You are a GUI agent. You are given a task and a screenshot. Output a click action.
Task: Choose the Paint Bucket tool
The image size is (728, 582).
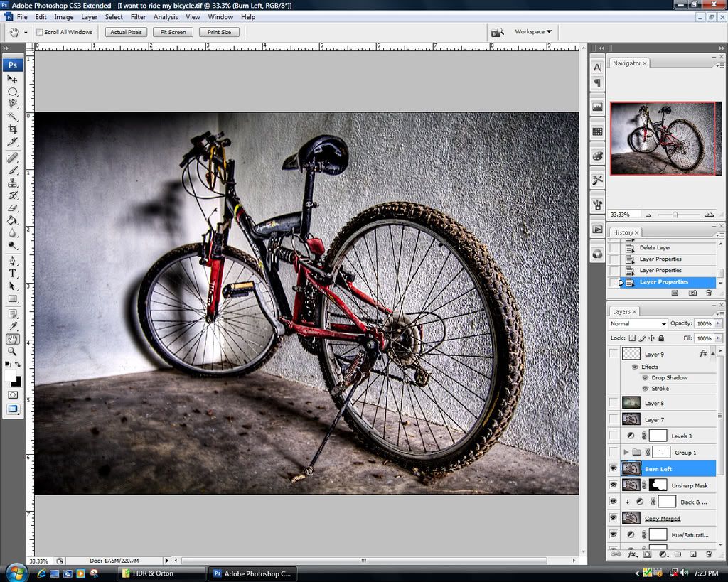[13, 220]
